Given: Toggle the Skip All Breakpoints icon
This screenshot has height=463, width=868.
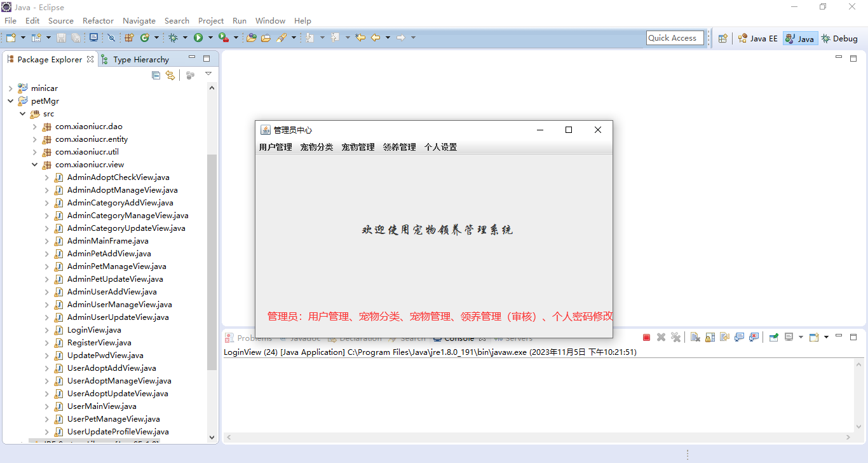Looking at the screenshot, I should pyautogui.click(x=111, y=38).
